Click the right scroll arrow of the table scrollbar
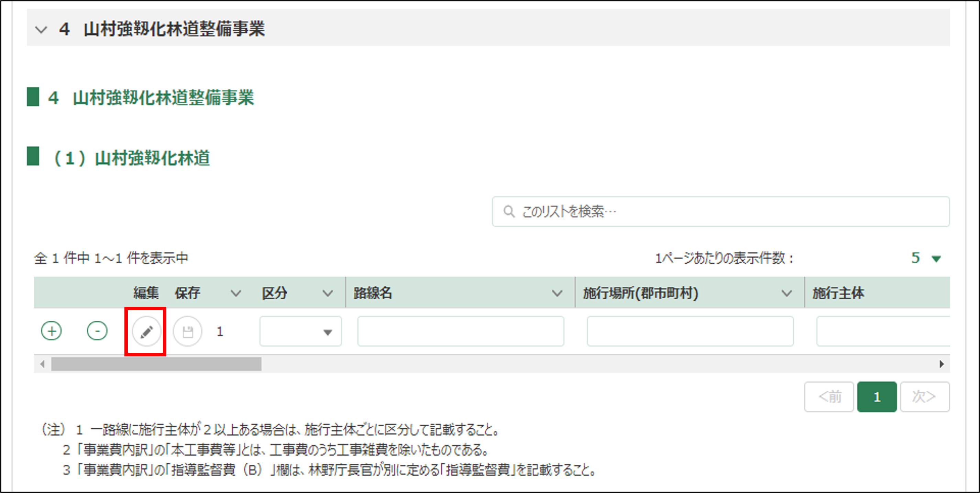 [x=941, y=364]
